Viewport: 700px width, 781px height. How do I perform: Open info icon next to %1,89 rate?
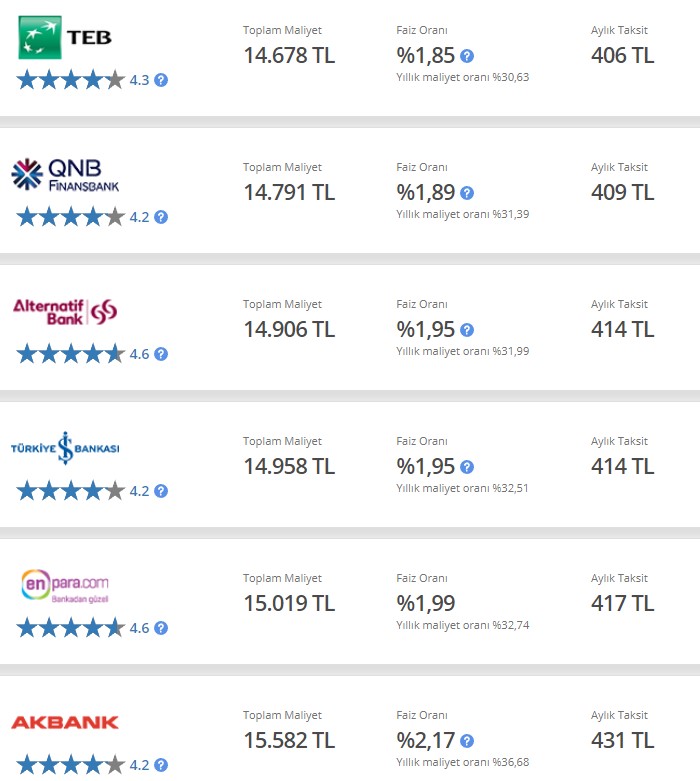467,193
